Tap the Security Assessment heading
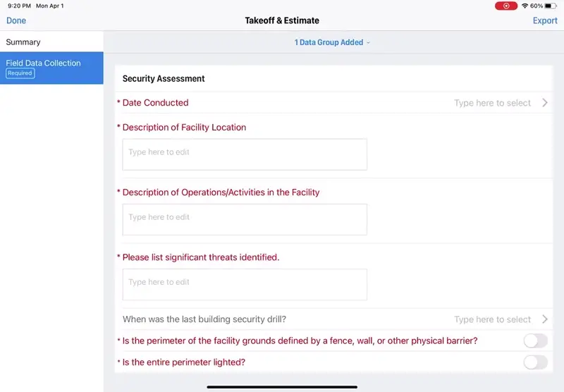 point(164,78)
